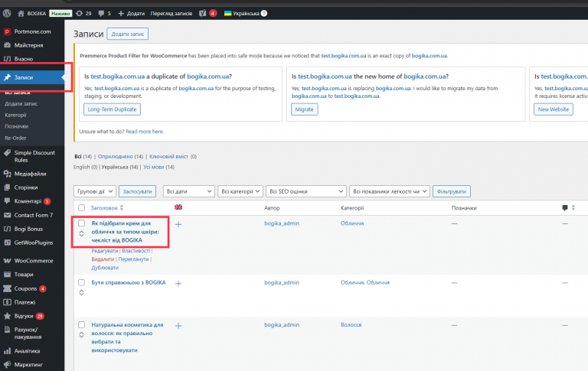Check the box for Бути справжньою з BOGIKA

coord(81,282)
